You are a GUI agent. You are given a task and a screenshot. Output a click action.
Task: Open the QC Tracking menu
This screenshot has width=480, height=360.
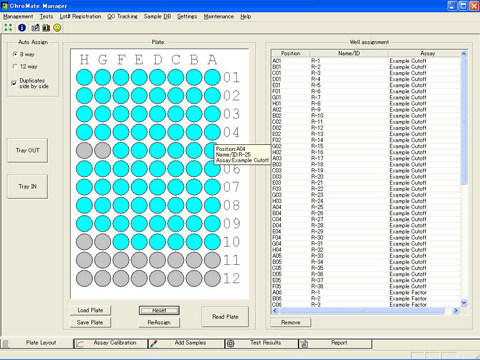(x=122, y=16)
